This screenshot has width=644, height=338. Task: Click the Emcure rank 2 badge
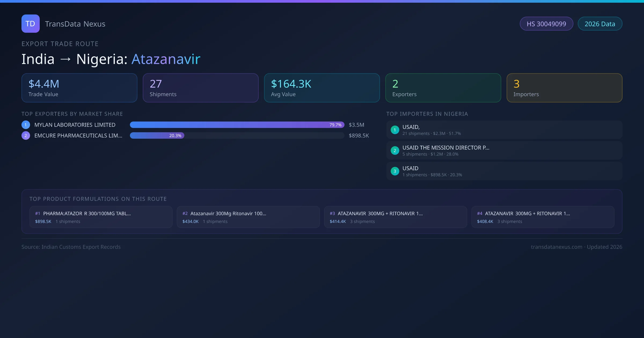click(x=26, y=135)
